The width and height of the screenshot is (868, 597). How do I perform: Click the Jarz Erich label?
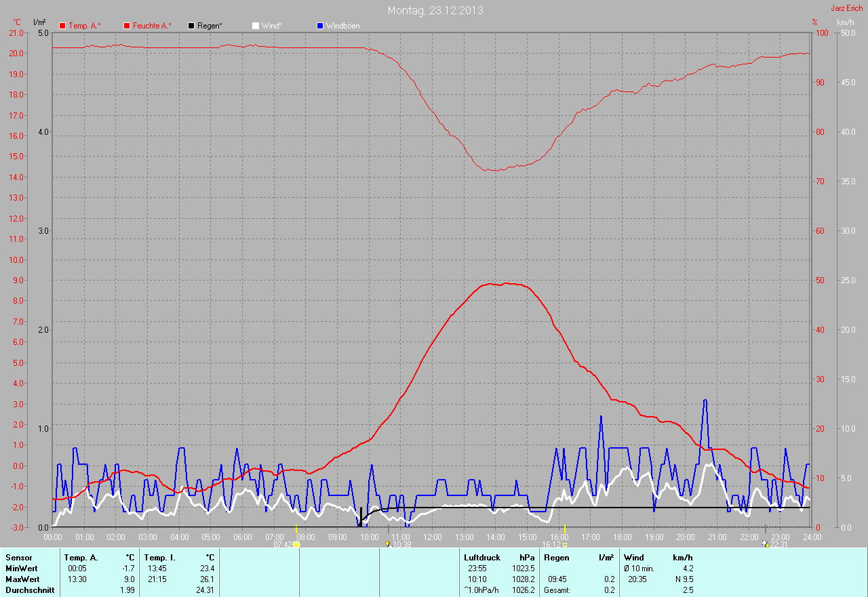tap(846, 8)
